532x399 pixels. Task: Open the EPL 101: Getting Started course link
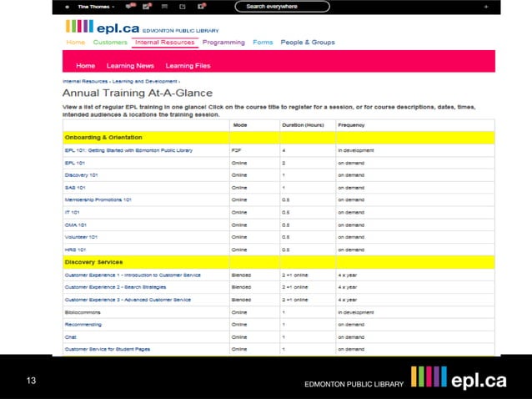(x=128, y=150)
